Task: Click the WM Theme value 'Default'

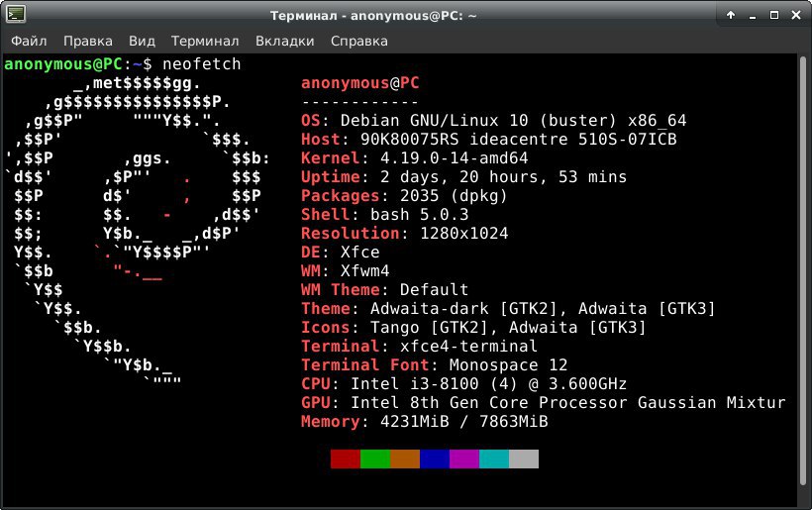Action: click(x=434, y=289)
